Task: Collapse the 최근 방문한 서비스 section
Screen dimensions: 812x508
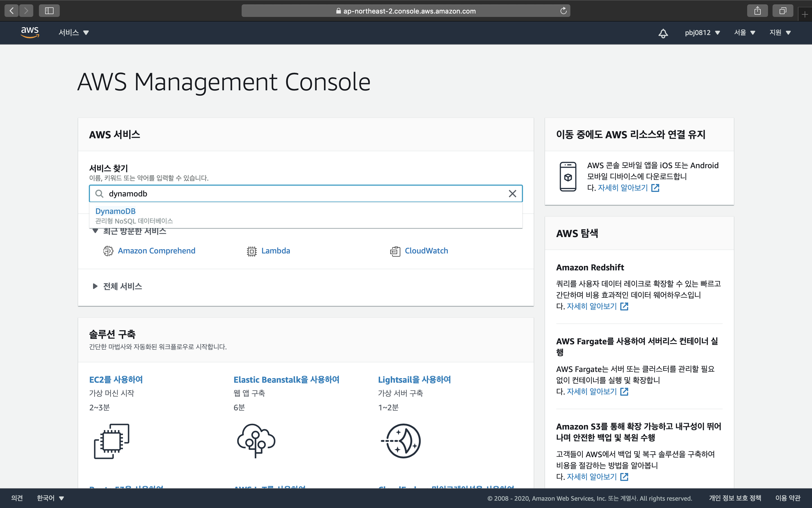Action: point(129,231)
